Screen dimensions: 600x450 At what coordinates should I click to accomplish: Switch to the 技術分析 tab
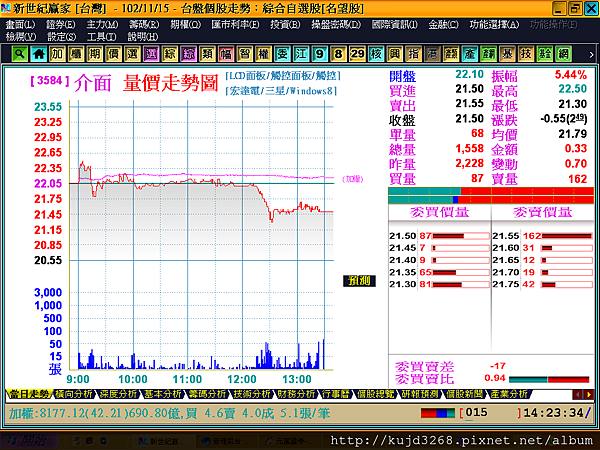coord(252,394)
